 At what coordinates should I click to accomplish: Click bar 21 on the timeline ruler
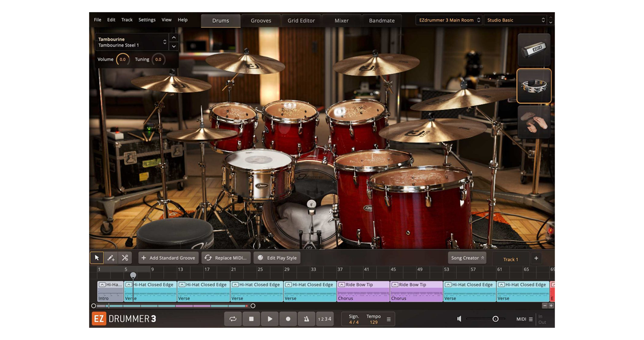coord(233,269)
